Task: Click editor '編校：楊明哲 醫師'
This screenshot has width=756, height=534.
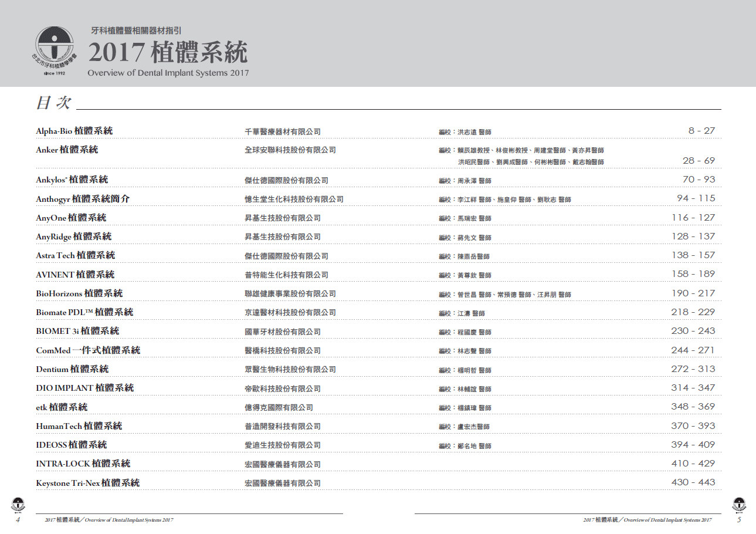Action: [x=465, y=370]
